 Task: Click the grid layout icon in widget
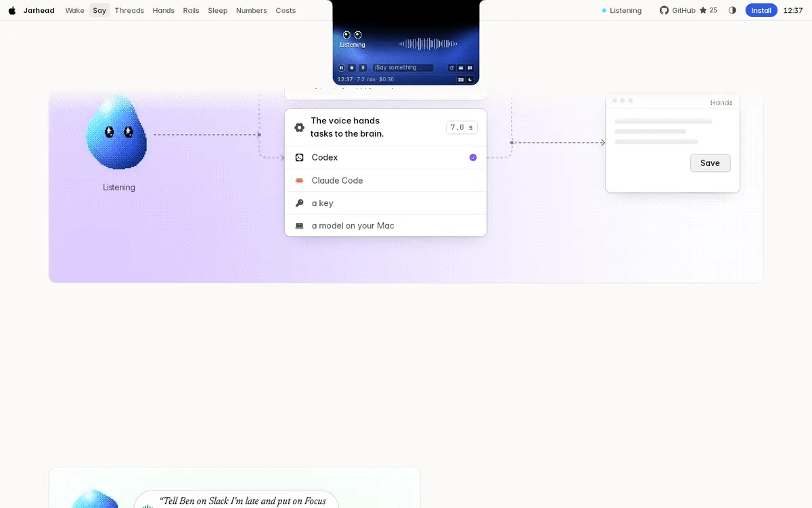[x=461, y=79]
